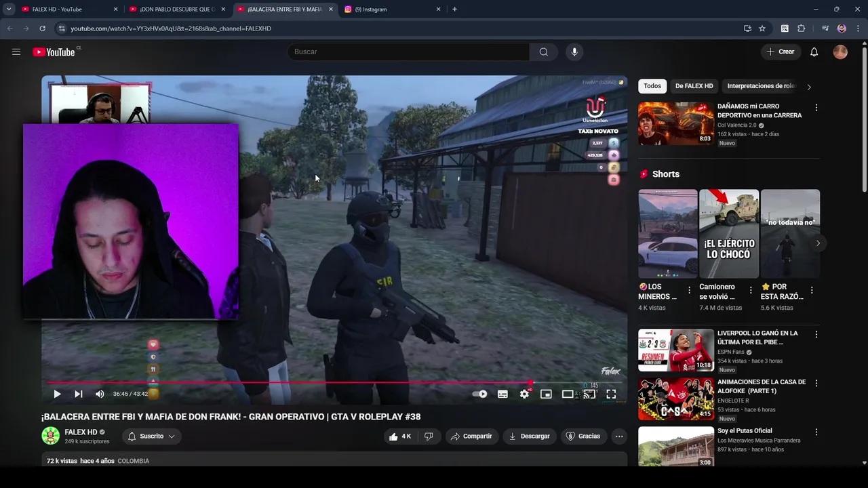Open browser extensions puzzle icon

point(802,28)
